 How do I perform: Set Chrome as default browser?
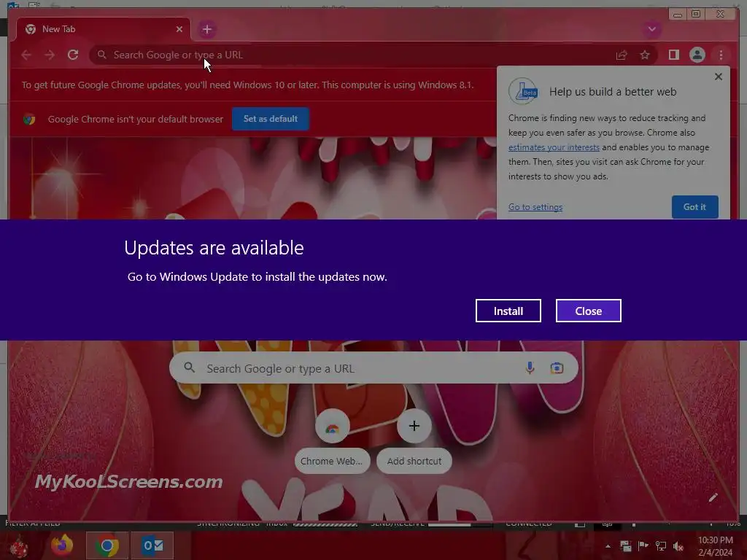coord(270,119)
